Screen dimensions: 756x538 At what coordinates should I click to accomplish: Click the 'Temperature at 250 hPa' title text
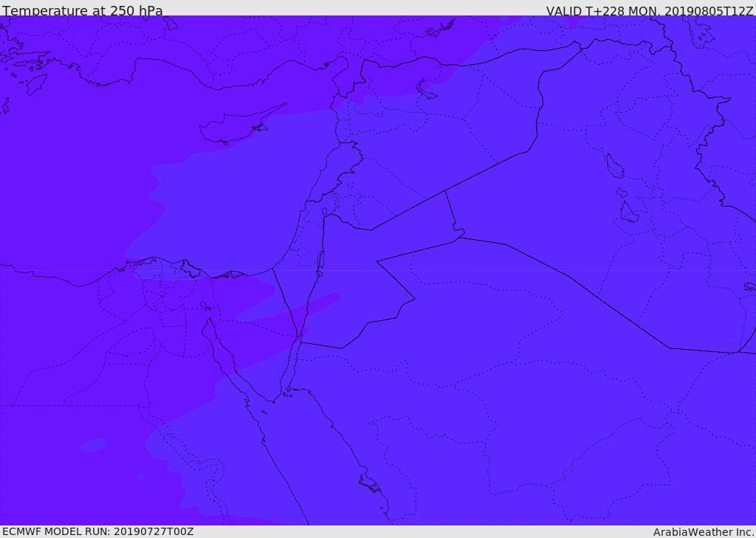[83, 10]
